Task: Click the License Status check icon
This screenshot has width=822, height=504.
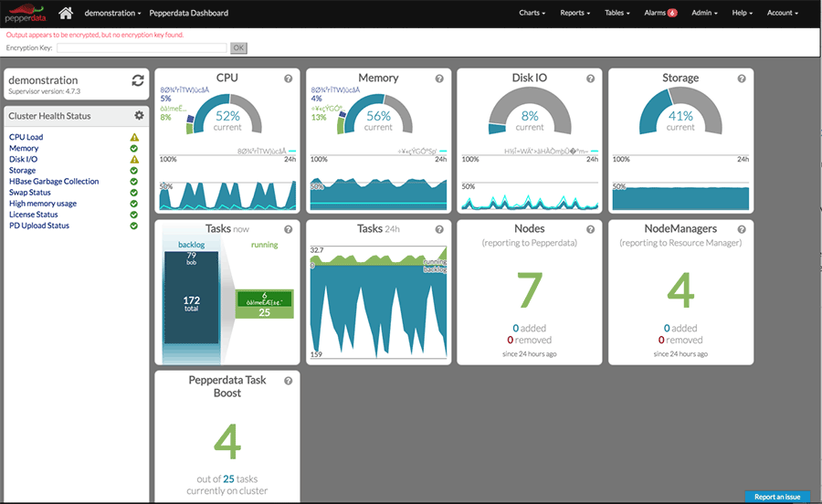Action: 134,215
